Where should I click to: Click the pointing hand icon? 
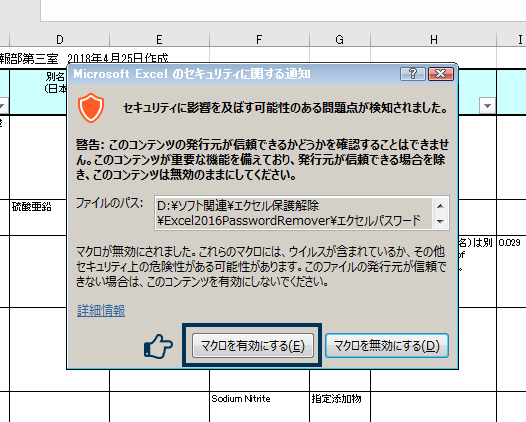click(158, 346)
